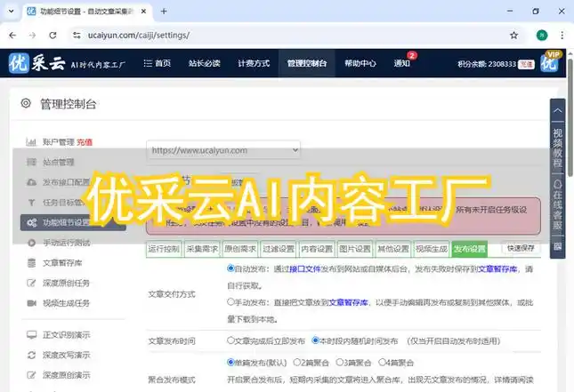Click the 深度改写演示 refresh icon
This screenshot has height=392, width=574.
(31, 355)
